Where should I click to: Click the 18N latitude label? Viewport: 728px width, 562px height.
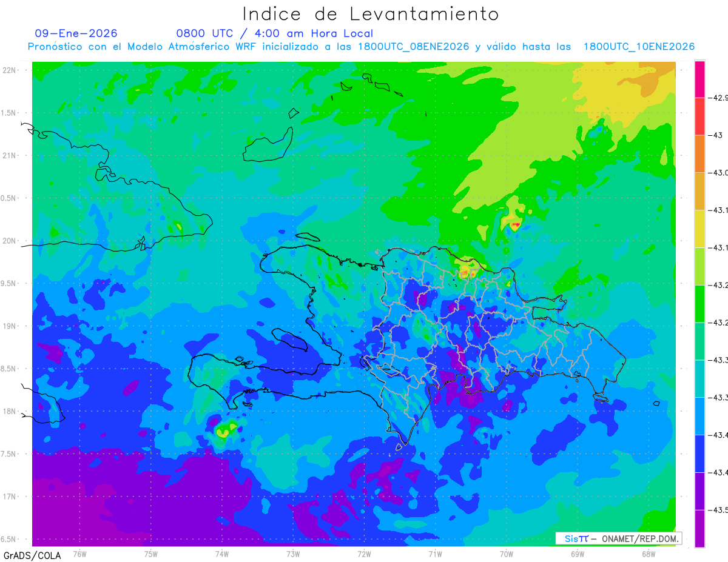(x=10, y=411)
